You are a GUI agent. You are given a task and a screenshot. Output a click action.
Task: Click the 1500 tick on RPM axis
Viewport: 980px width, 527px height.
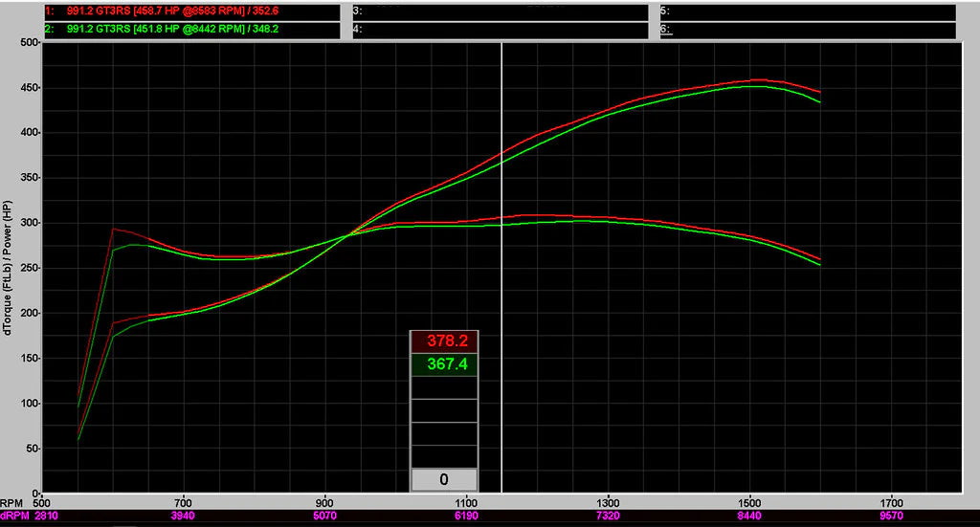tap(749, 501)
